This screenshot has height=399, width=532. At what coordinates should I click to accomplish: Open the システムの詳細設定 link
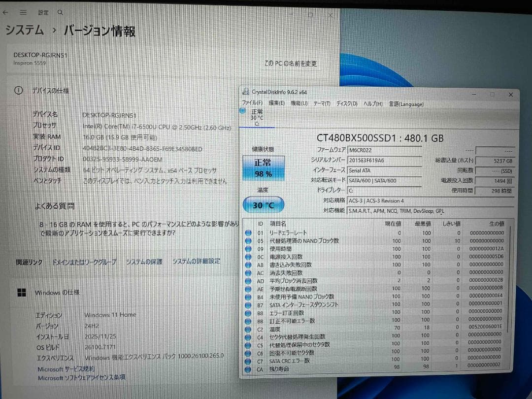tap(197, 261)
